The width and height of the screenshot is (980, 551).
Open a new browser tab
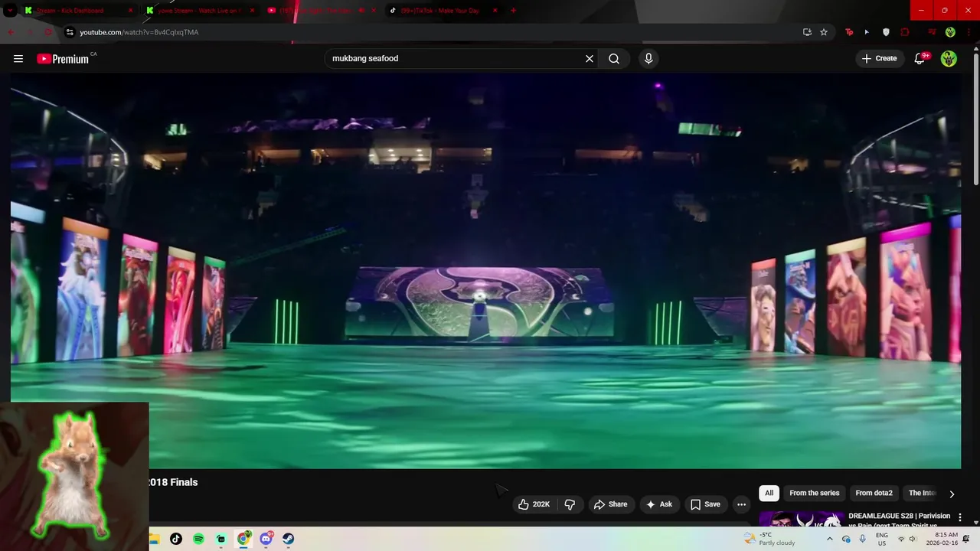[x=513, y=11]
